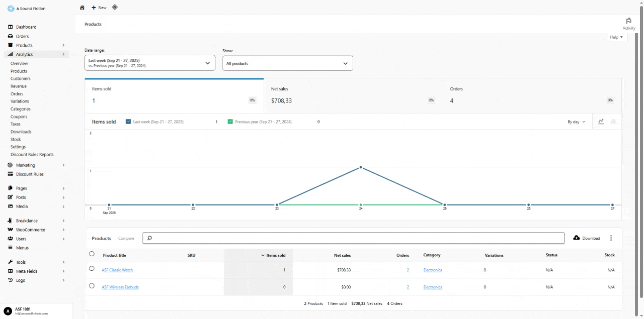Select the WooCommerce sidebar icon
Screen dimensions: 644x319
point(10,230)
